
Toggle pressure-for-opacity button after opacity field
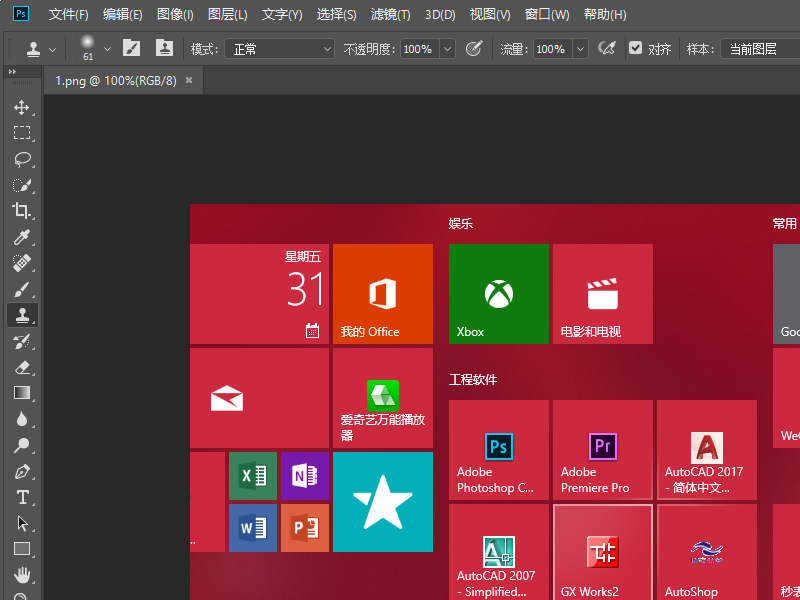pyautogui.click(x=474, y=48)
